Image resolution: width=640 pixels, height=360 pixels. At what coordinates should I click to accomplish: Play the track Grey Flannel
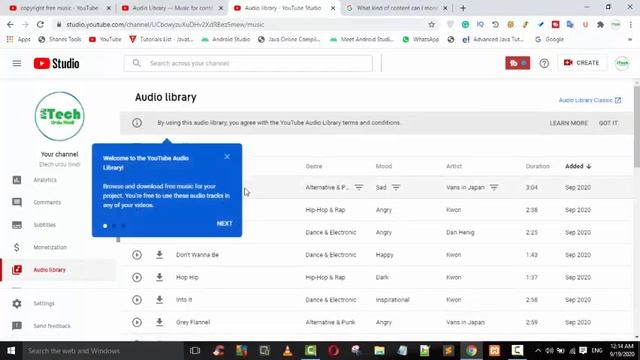click(137, 322)
